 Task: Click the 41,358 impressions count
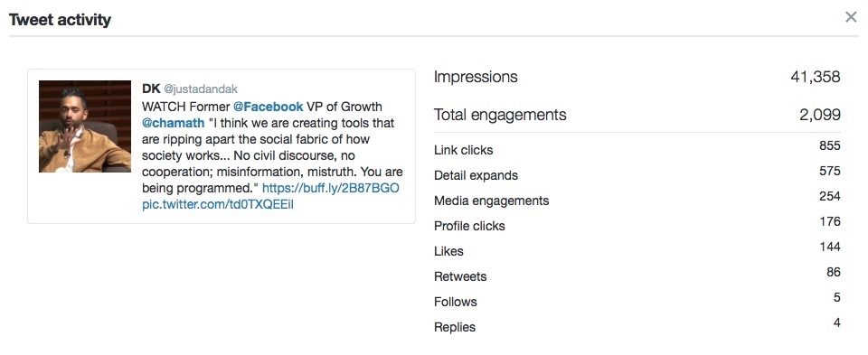tap(816, 77)
